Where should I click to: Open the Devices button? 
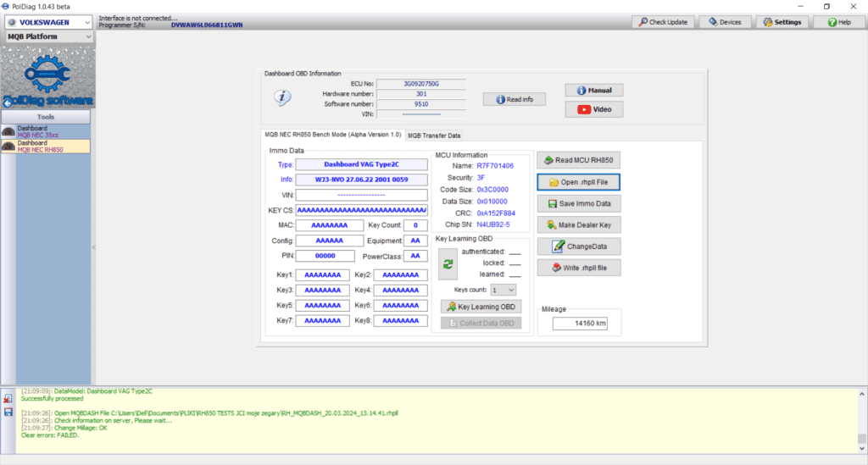tap(725, 22)
